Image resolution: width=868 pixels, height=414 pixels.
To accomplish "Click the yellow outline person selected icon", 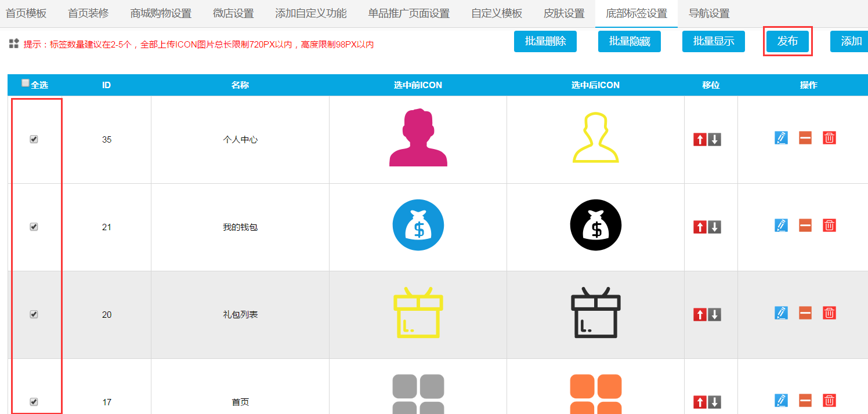I will point(596,138).
